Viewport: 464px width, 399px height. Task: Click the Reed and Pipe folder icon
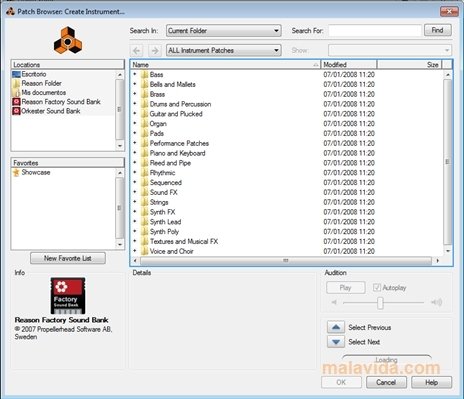[144, 163]
